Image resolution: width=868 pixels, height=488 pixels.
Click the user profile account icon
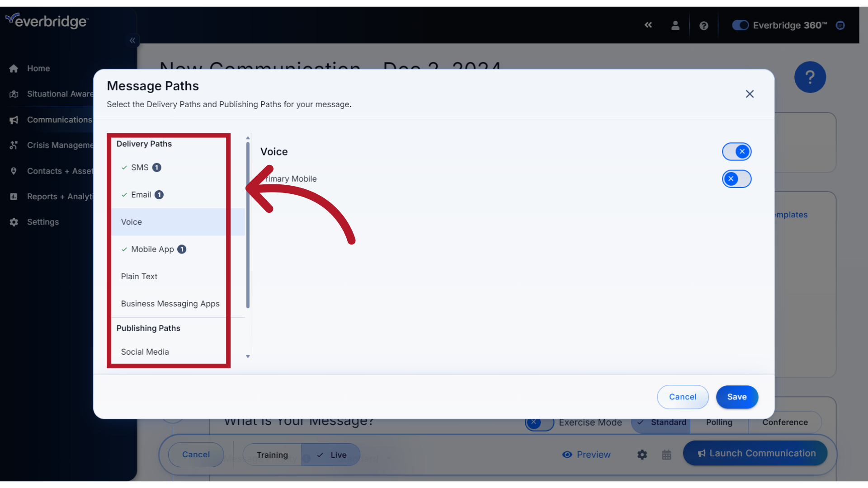coord(675,25)
